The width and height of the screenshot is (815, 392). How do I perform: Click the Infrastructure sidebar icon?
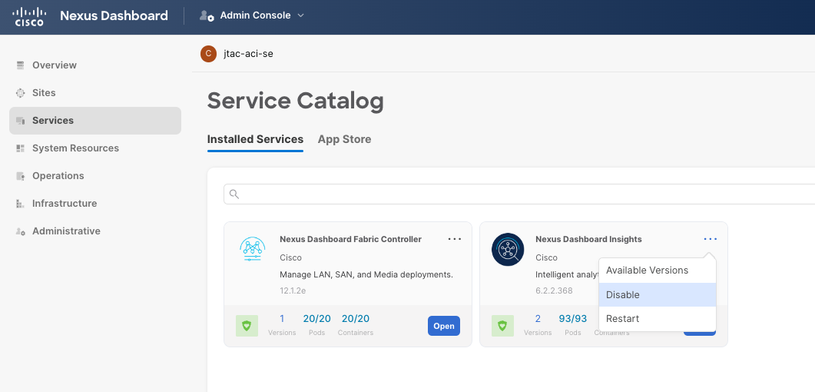click(20, 204)
